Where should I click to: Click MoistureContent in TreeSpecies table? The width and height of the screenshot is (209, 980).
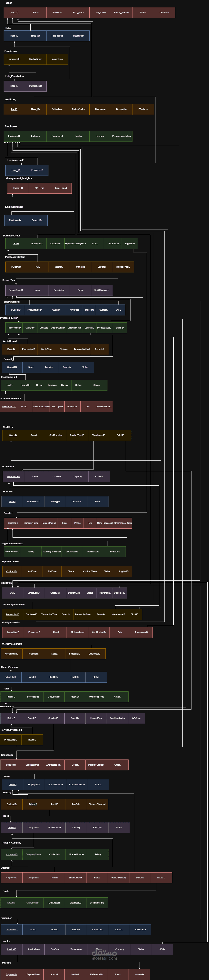pyautogui.click(x=96, y=765)
